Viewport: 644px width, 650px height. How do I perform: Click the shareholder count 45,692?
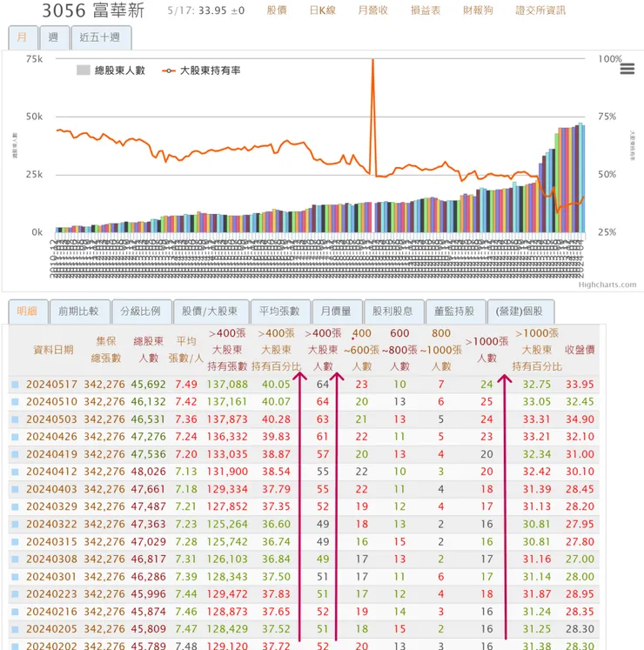click(x=149, y=385)
